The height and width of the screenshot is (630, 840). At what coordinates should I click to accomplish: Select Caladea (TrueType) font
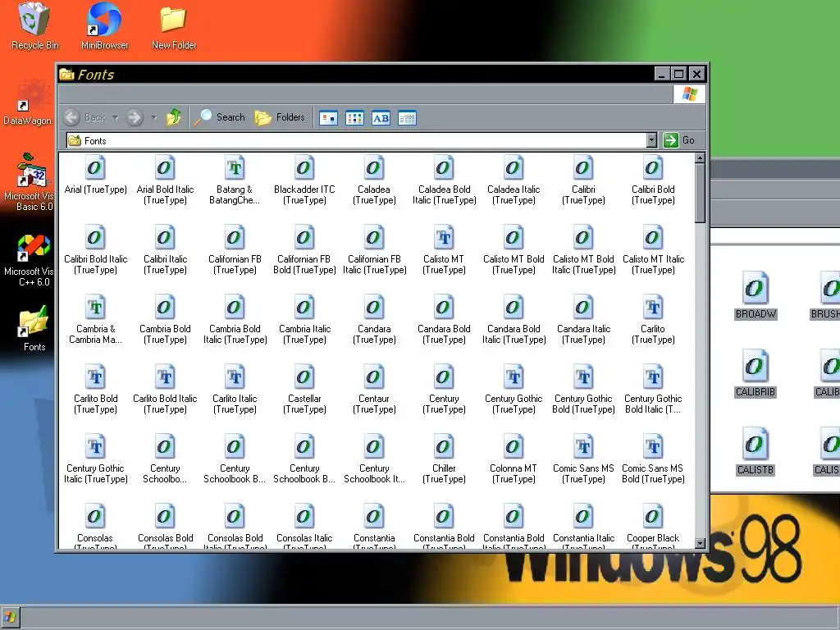[x=374, y=180]
